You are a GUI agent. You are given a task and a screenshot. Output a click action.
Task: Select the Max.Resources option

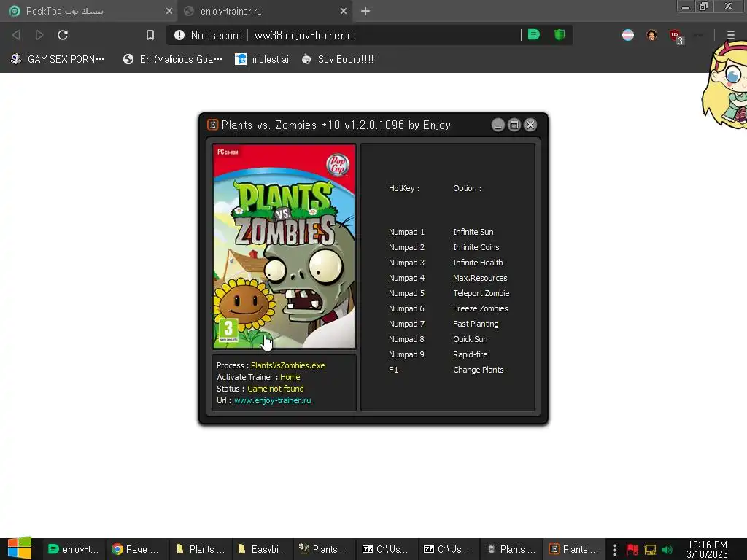click(x=480, y=278)
